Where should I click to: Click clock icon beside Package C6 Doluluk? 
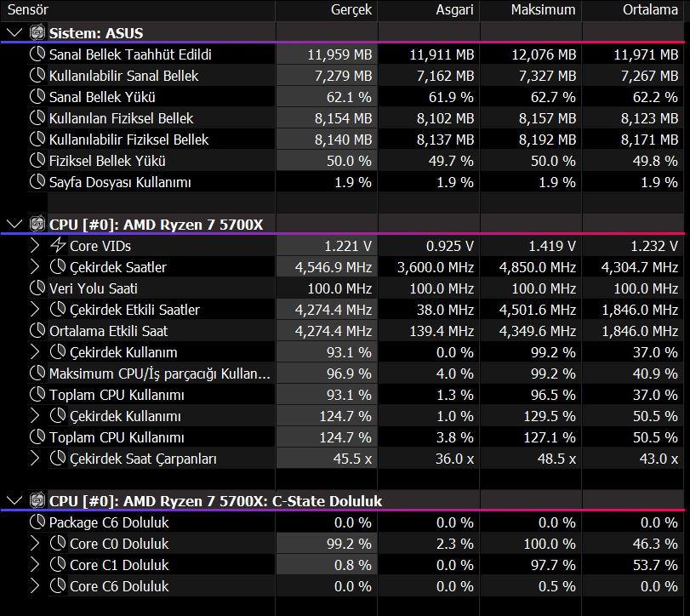[37, 522]
